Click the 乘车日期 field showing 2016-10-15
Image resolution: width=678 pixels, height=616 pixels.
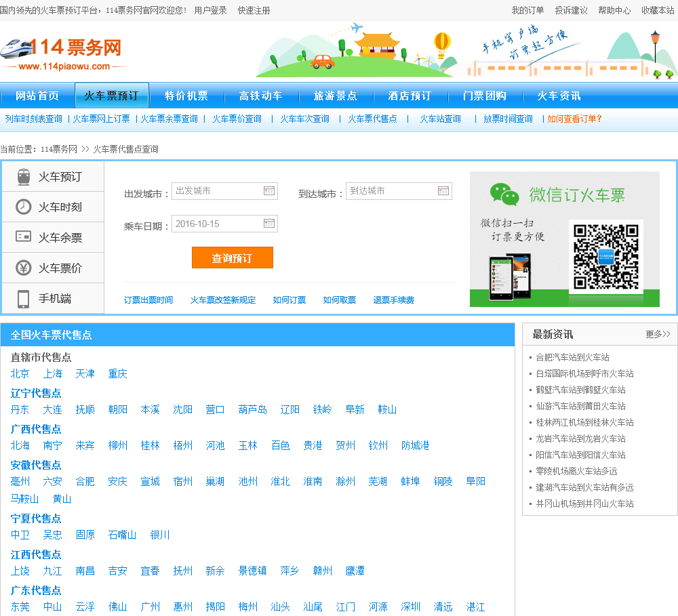click(224, 224)
